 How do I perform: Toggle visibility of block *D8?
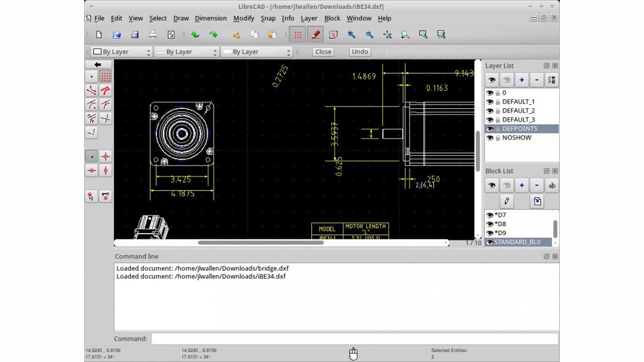point(490,224)
